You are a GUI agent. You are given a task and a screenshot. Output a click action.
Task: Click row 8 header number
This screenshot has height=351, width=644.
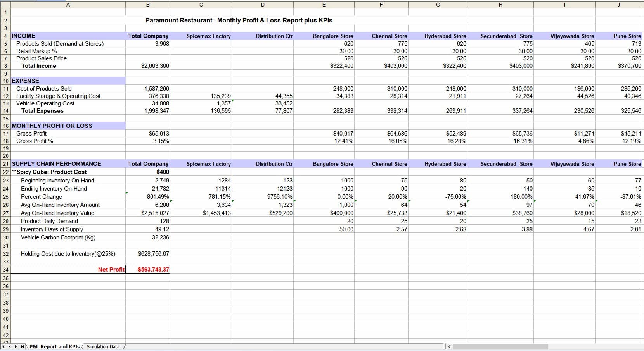pyautogui.click(x=5, y=66)
